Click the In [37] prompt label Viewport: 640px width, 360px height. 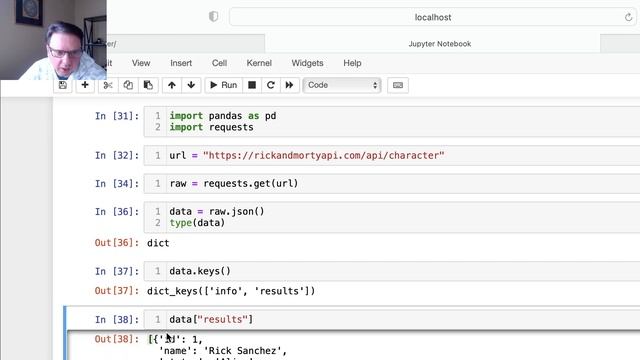pyautogui.click(x=117, y=271)
